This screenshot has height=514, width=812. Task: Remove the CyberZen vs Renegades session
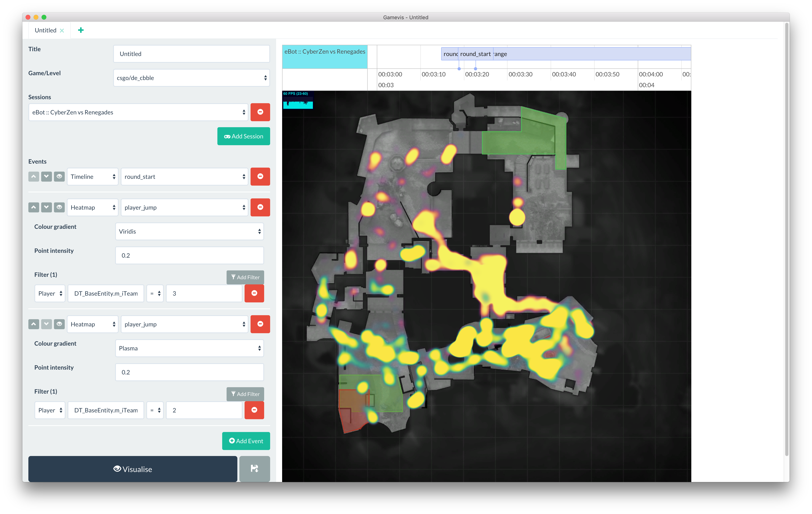pyautogui.click(x=260, y=112)
